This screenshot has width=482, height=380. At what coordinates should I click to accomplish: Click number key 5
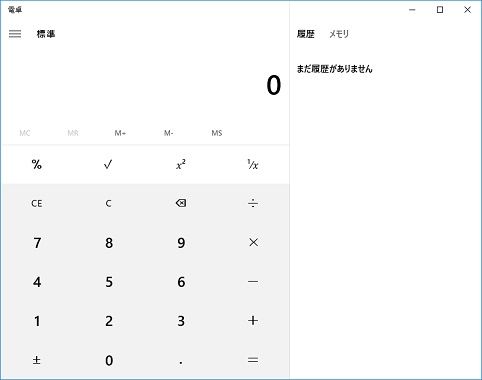pos(108,282)
